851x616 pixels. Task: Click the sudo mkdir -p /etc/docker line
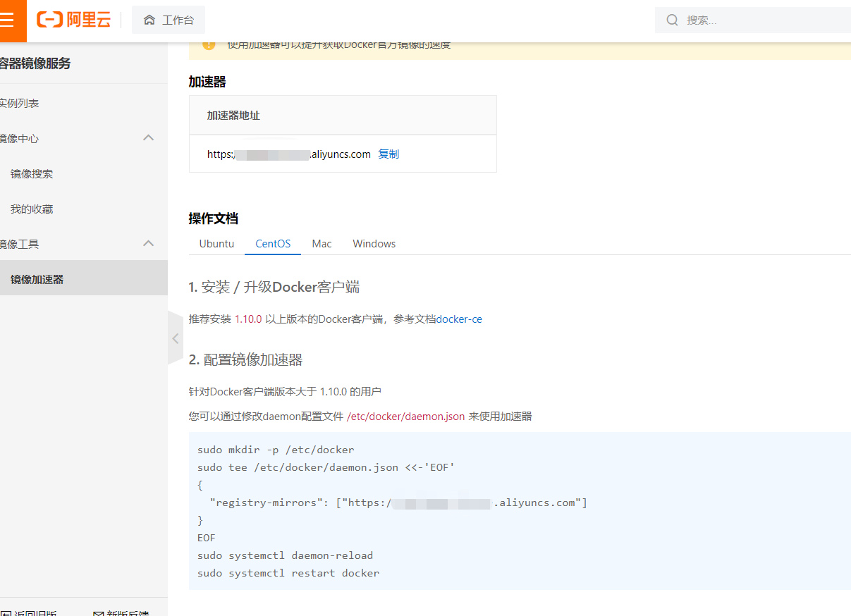pos(276,450)
